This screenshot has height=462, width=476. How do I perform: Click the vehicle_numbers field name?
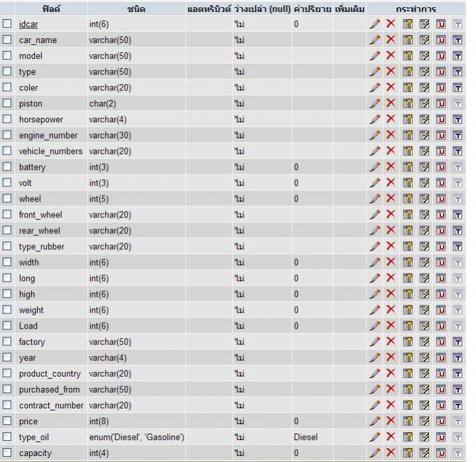pos(51,151)
